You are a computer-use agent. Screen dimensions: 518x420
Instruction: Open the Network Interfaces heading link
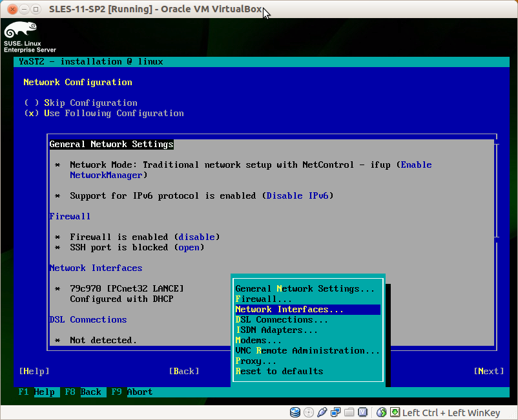[96, 268]
